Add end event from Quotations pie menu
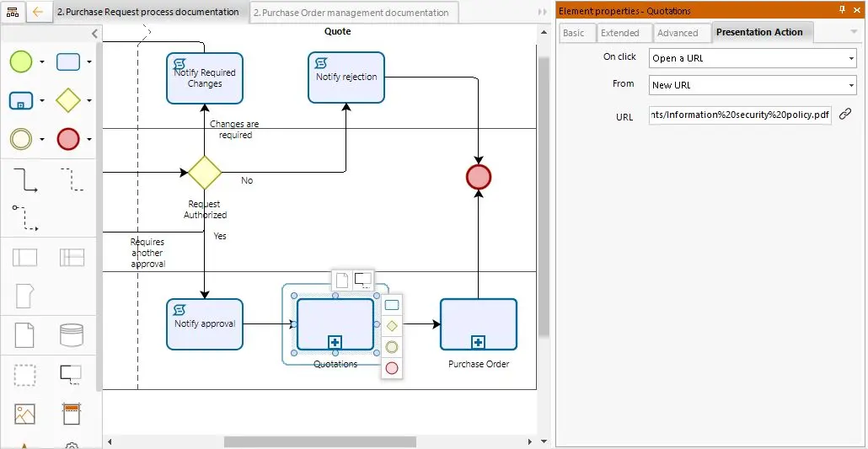This screenshot has width=868, height=449. pyautogui.click(x=391, y=367)
